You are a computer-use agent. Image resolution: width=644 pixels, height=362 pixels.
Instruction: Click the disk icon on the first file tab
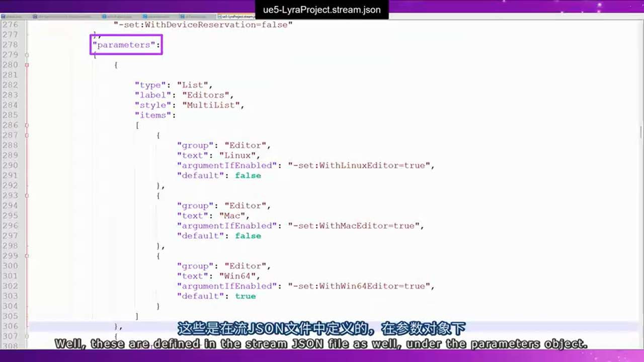pyautogui.click(x=4, y=16)
